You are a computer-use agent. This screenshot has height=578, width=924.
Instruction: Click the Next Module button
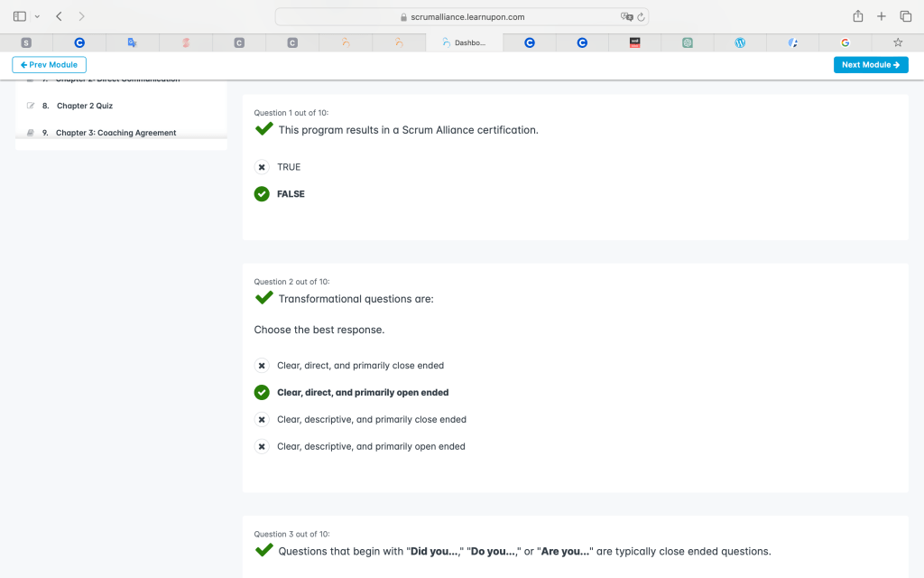pyautogui.click(x=871, y=65)
